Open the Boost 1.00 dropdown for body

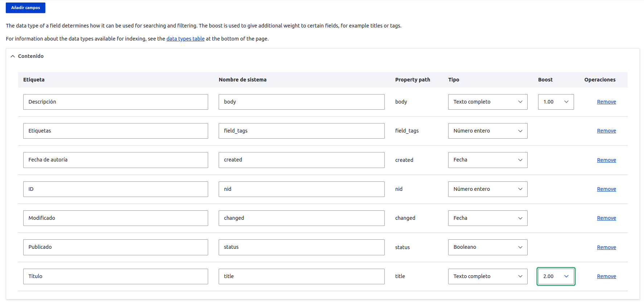(556, 102)
